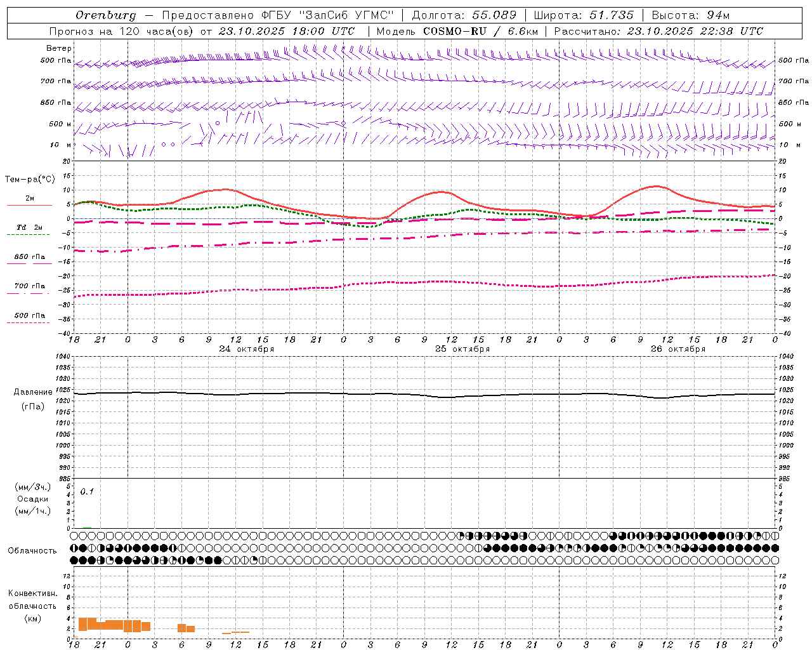Click the (км) convective height unit
Screen dimensions: 812x650
tap(33, 618)
